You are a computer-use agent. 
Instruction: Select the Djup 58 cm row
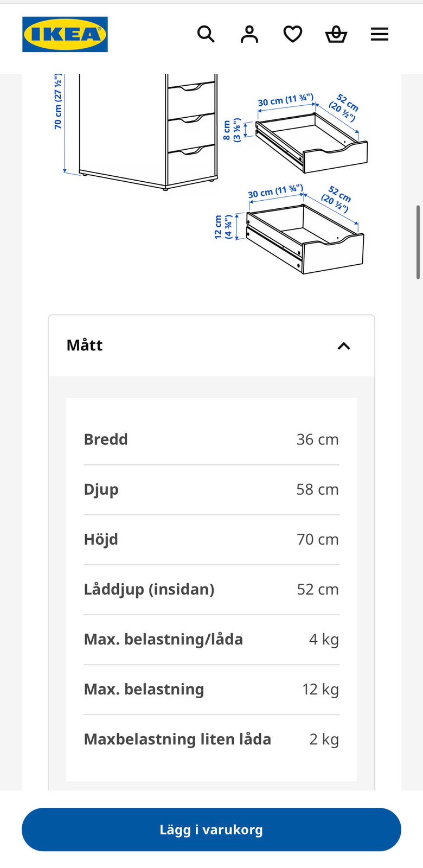point(211,489)
